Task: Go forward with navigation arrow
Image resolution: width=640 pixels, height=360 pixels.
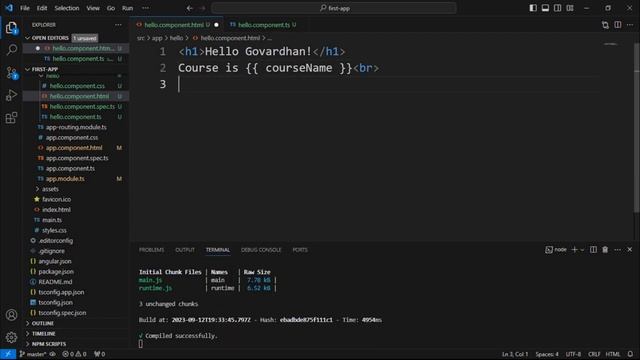Action: click(202, 8)
